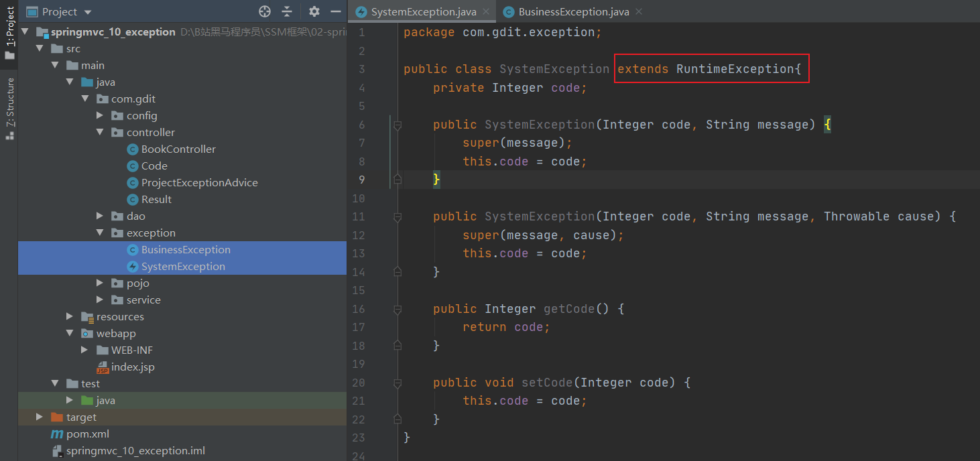The height and width of the screenshot is (461, 980).
Task: Expand the target folder
Action: 40,417
